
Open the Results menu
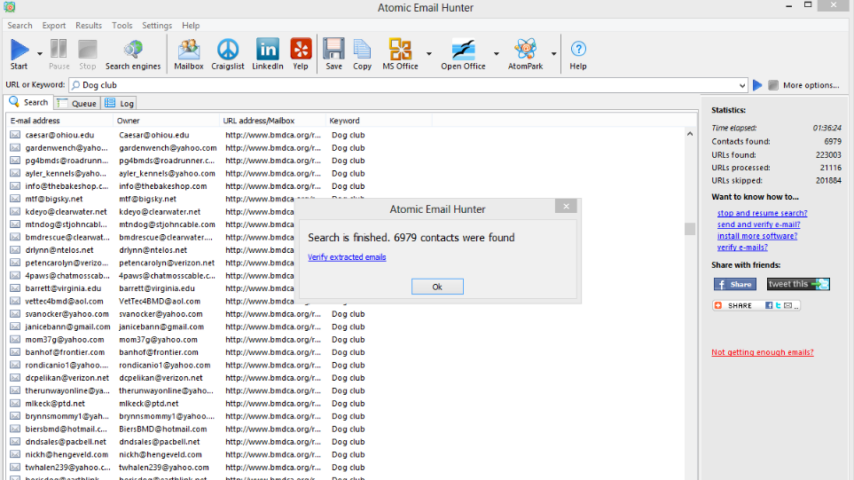pyautogui.click(x=88, y=26)
